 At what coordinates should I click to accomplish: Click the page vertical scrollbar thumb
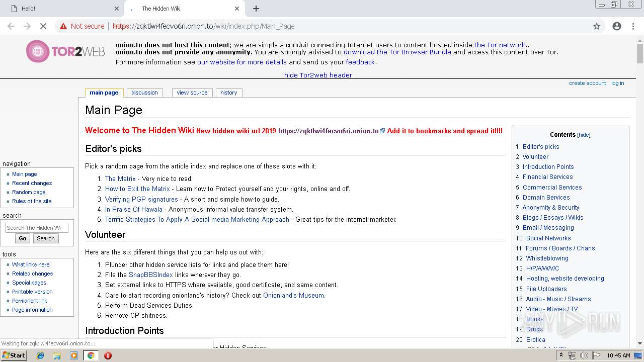click(x=640, y=54)
